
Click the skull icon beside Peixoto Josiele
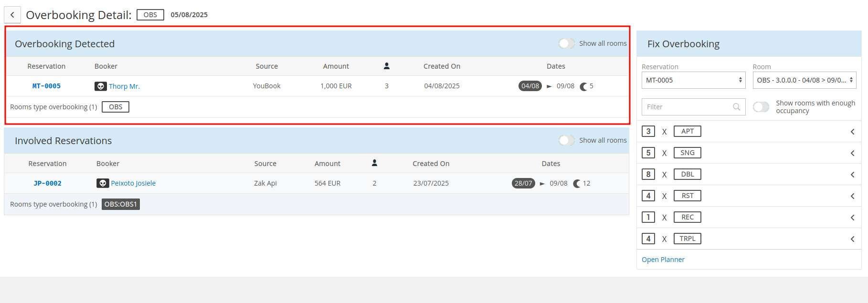click(x=103, y=183)
